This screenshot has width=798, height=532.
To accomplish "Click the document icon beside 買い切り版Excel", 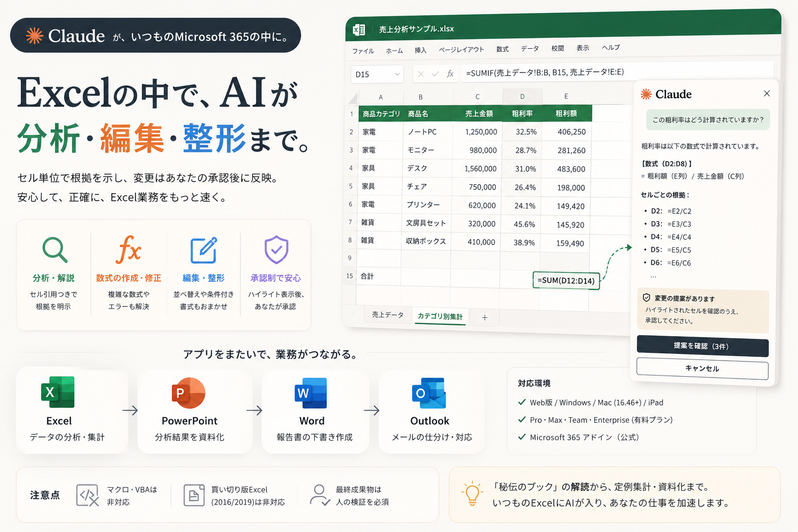I will 194,495.
